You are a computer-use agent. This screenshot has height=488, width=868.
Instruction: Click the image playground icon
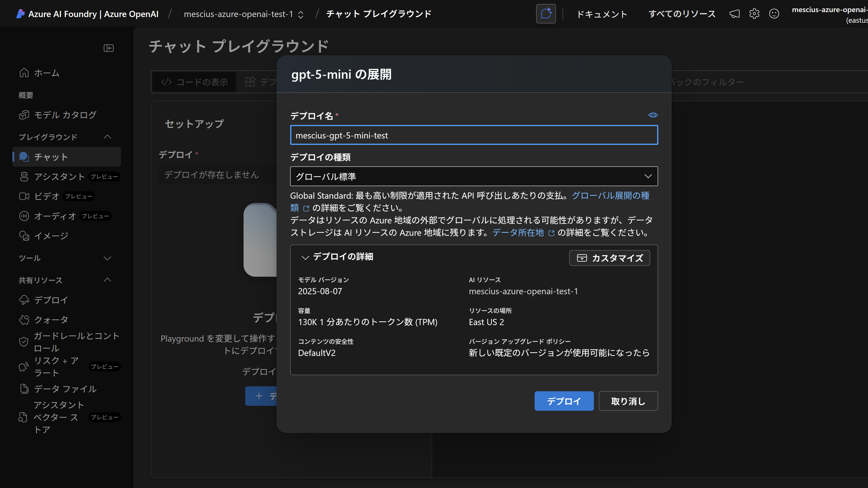(x=24, y=236)
